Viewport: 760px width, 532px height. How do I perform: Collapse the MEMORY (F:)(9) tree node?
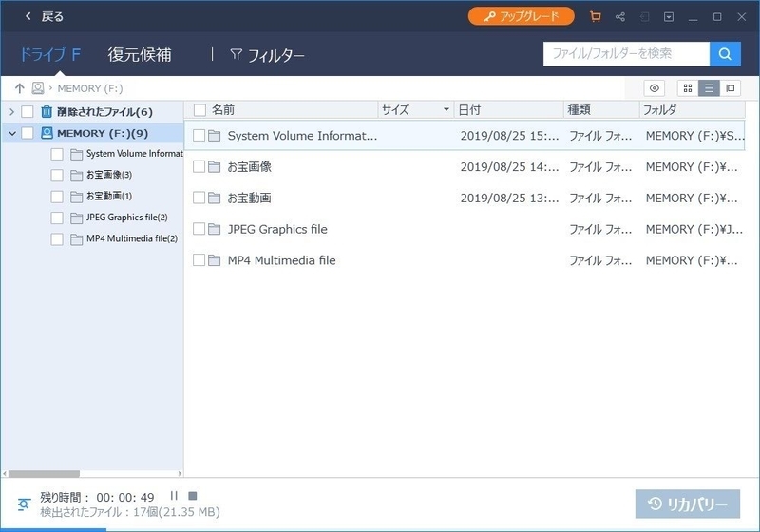(12, 133)
